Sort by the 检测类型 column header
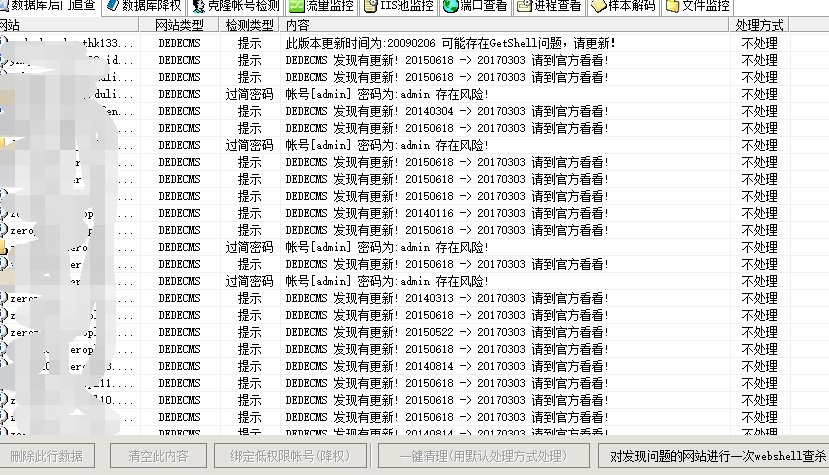This screenshot has width=829, height=475. point(250,25)
